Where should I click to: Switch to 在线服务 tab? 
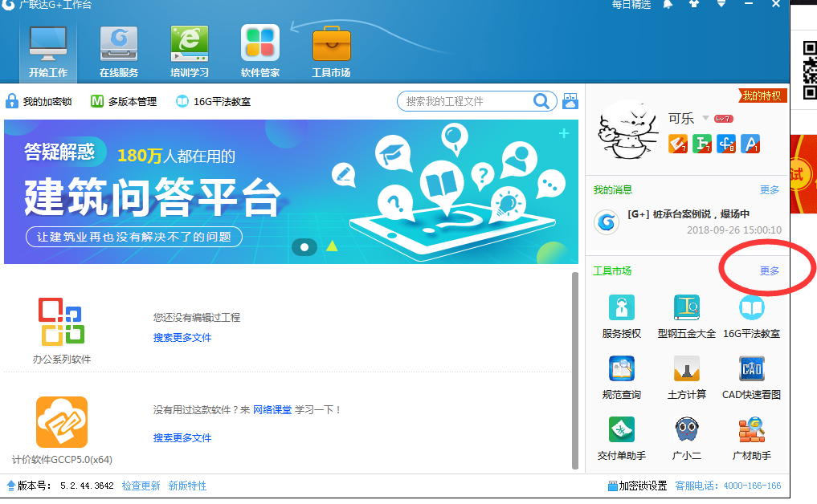[119, 52]
